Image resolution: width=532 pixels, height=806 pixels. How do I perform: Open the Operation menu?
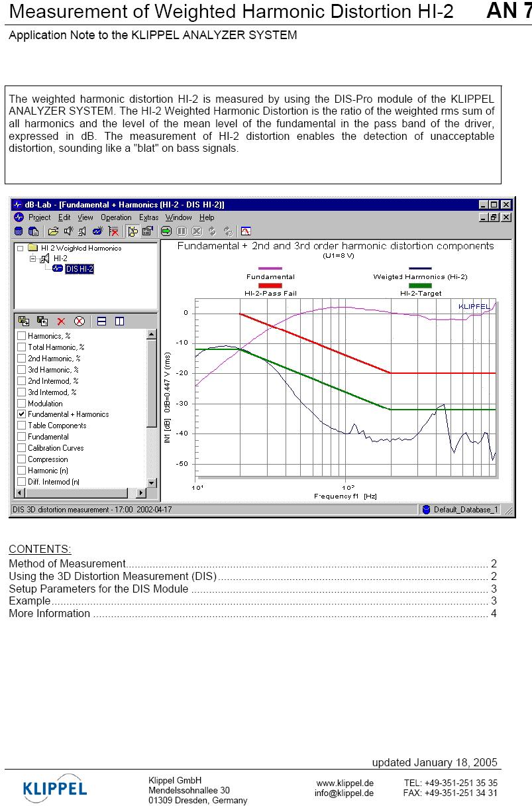[x=116, y=217]
